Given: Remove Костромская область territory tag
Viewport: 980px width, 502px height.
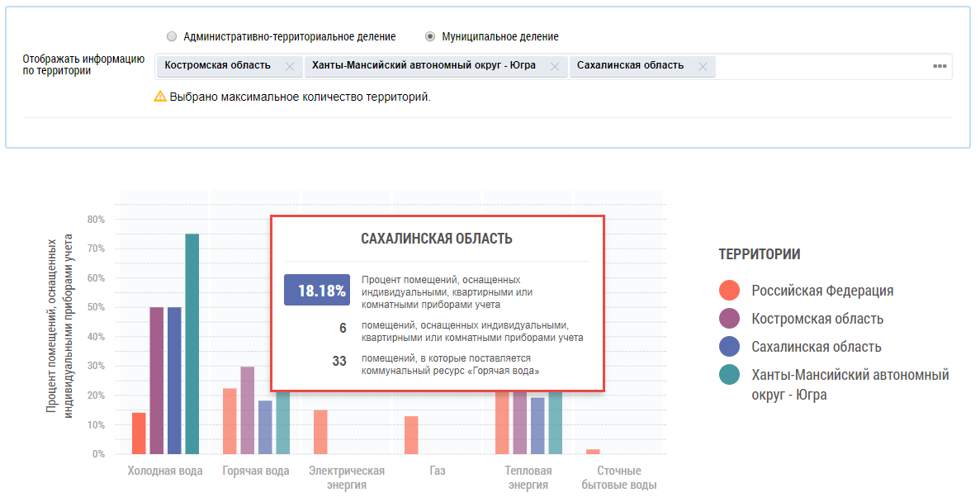Looking at the screenshot, I should click(x=289, y=67).
